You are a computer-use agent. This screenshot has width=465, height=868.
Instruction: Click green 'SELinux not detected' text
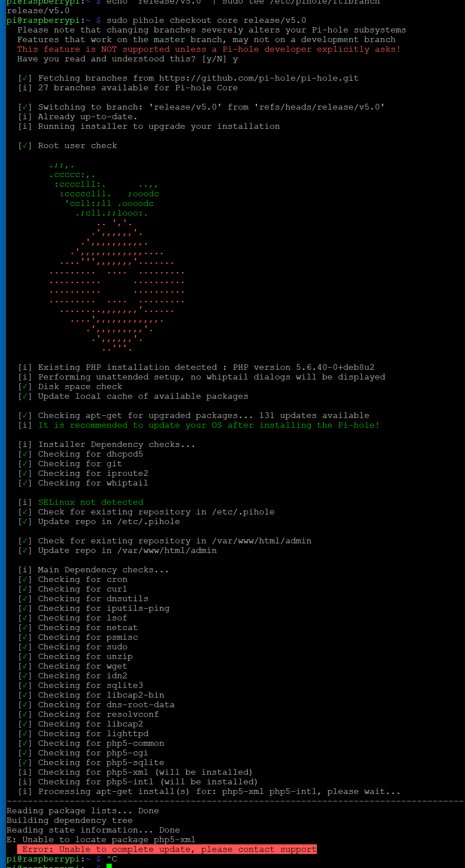click(x=91, y=502)
